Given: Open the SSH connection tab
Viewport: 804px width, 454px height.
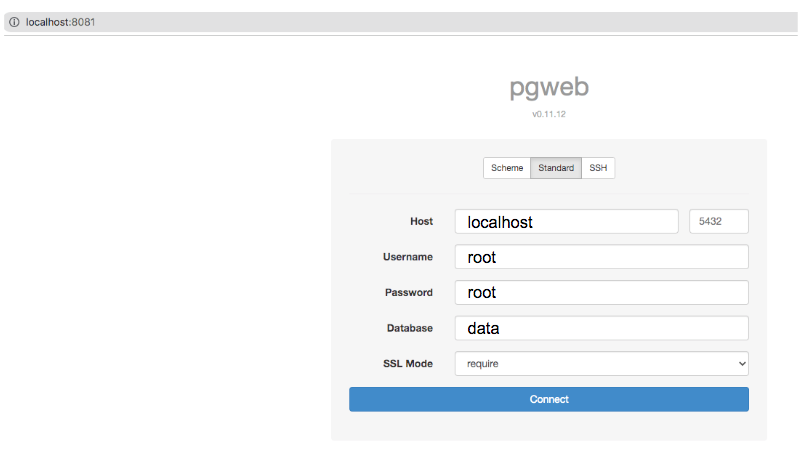Looking at the screenshot, I should (598, 168).
